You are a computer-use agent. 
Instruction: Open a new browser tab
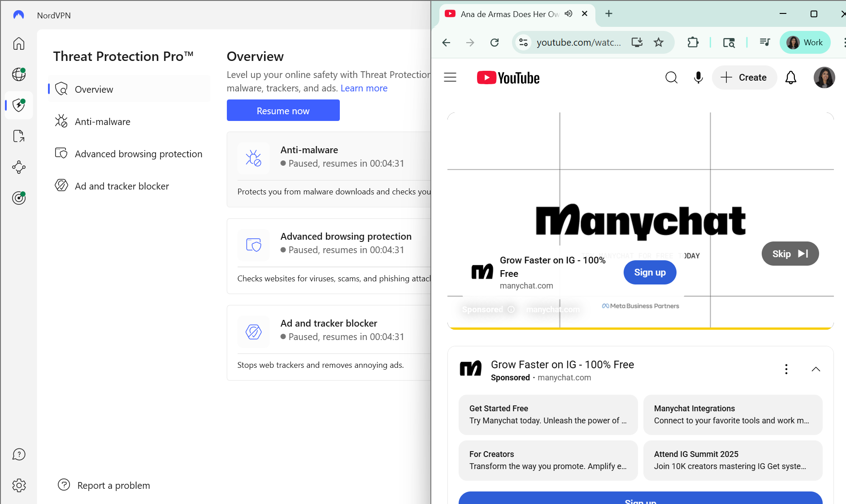click(609, 14)
